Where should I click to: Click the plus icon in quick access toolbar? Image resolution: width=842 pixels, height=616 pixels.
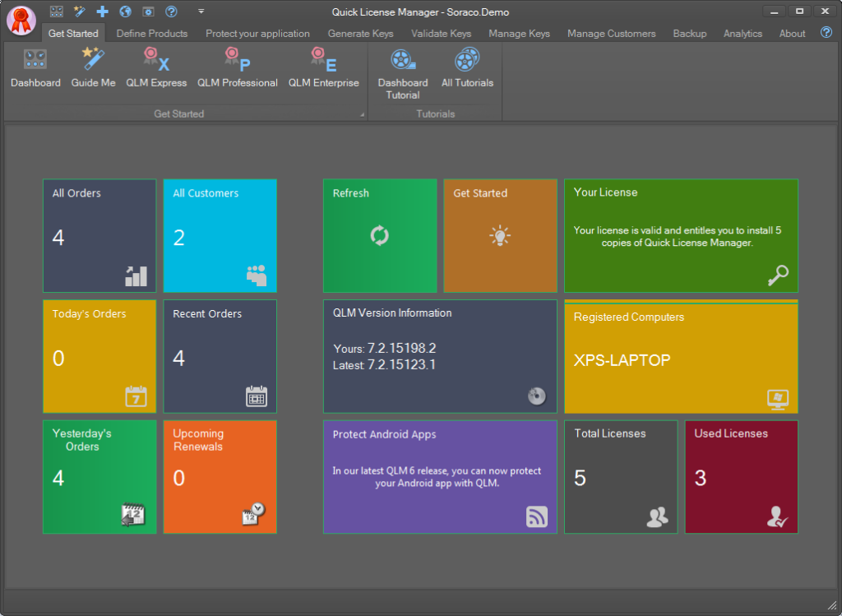pos(102,12)
